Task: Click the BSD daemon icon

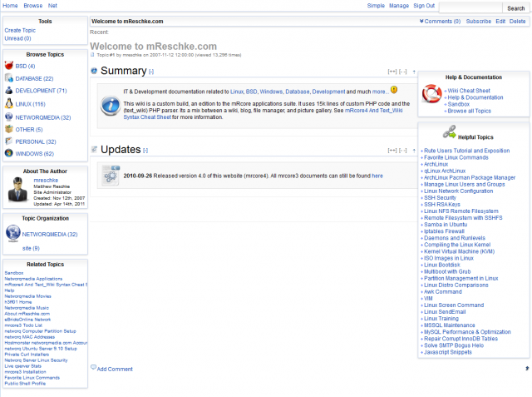Action: (x=9, y=65)
